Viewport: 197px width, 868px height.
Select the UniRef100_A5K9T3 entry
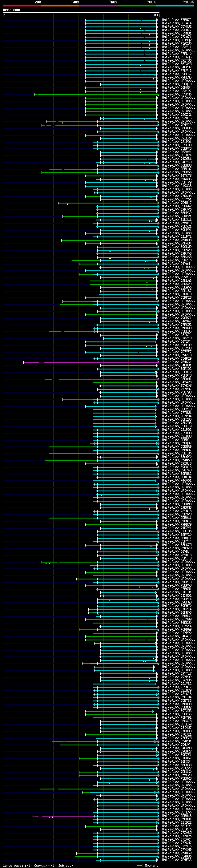pos(177,375)
